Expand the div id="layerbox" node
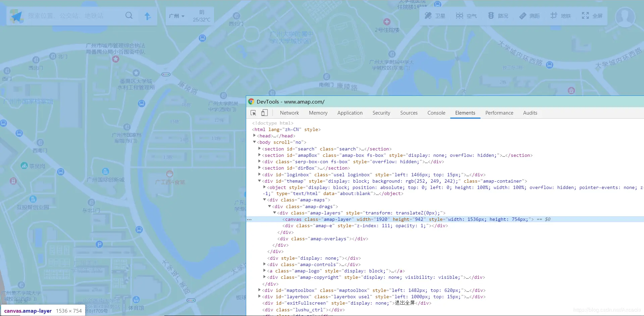644x316 pixels. 260,296
